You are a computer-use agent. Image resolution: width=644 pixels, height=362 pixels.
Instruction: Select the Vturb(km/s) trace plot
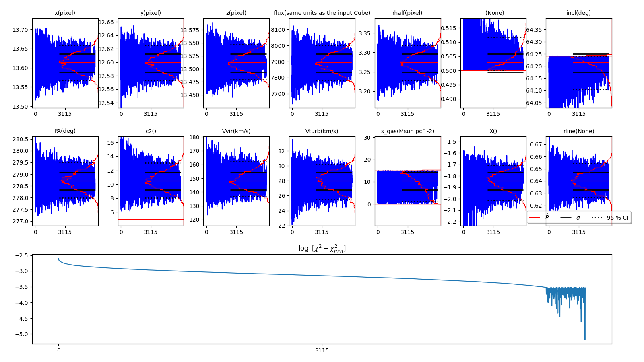322,181
